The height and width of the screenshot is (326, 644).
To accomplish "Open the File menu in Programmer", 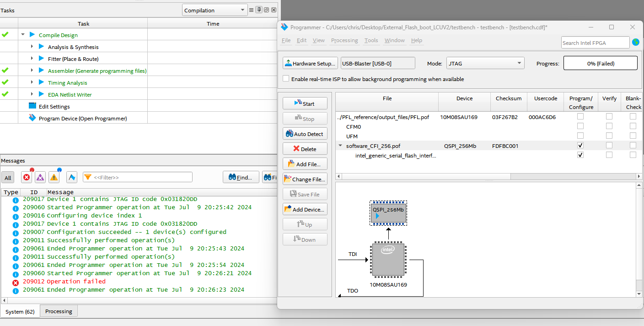I will point(286,40).
